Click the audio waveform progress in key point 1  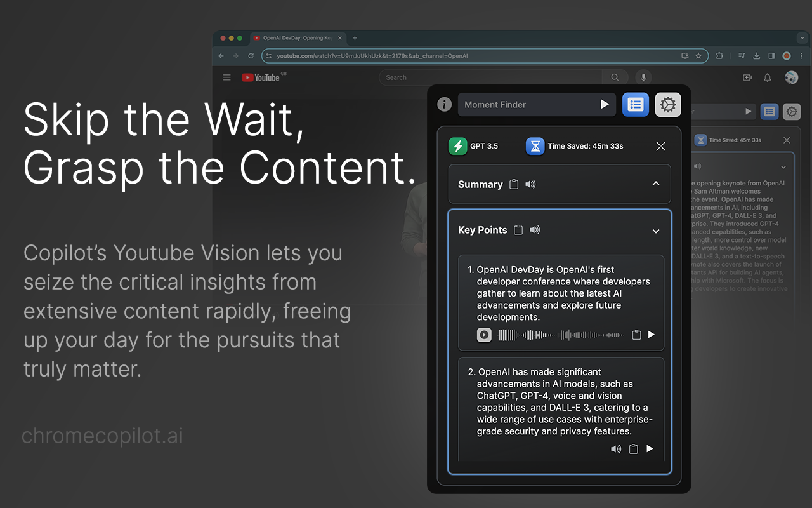[x=561, y=335]
